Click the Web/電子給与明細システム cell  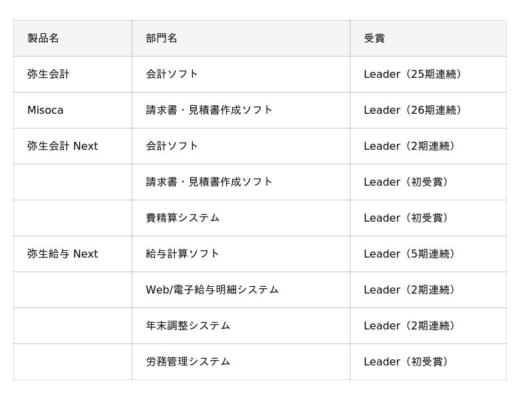click(212, 290)
